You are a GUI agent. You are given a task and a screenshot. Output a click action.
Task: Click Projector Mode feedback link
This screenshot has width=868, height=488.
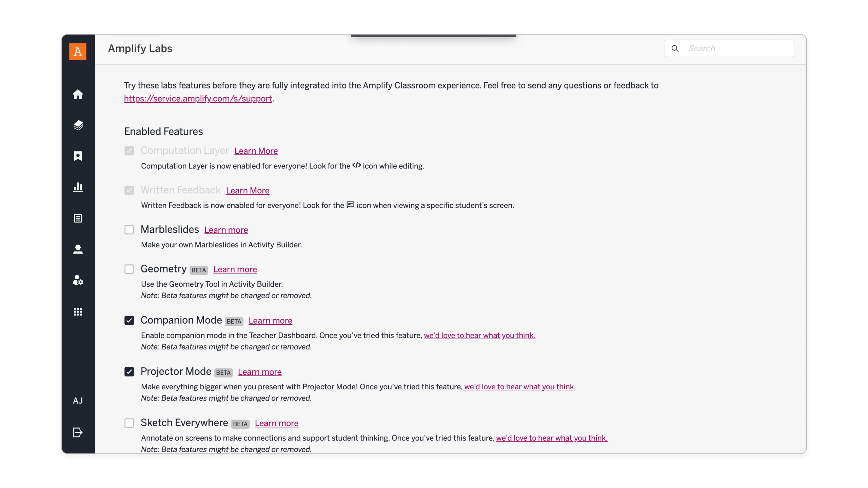[519, 387]
